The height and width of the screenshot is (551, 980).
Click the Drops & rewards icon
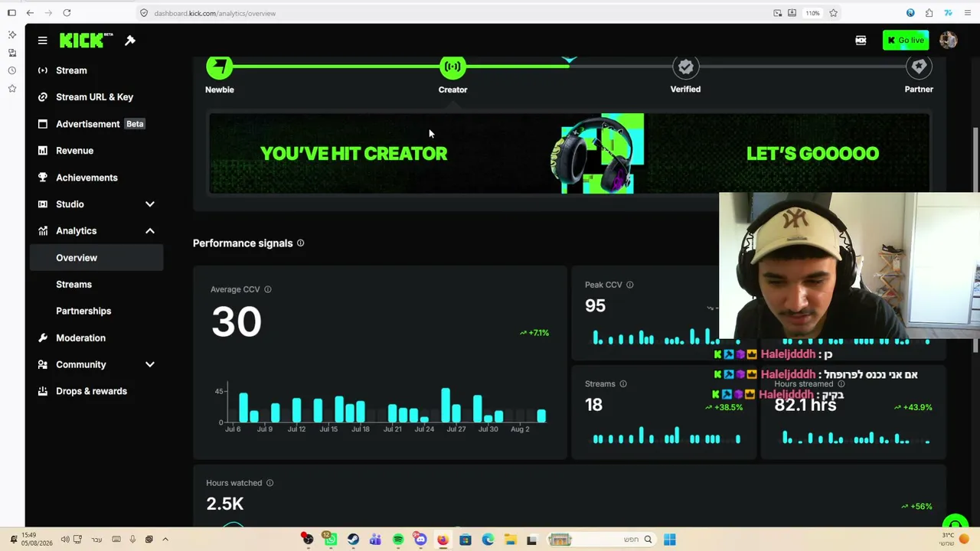click(x=43, y=391)
